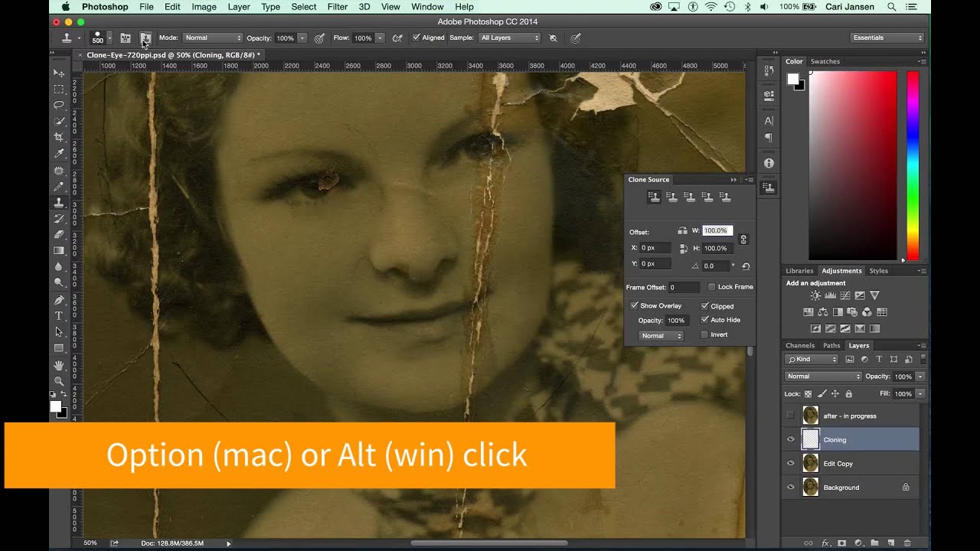Open the layer Kind filter dropdown
Screen dimensions: 980x551
coord(812,359)
